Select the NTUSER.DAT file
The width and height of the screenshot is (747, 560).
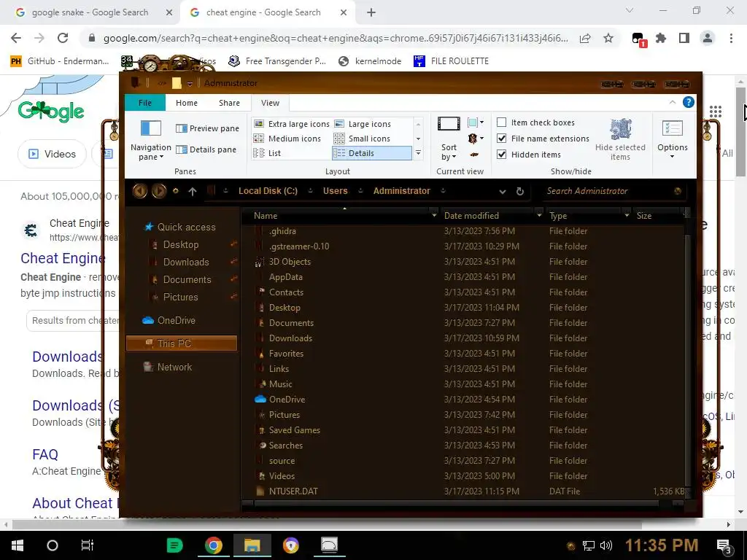coord(293,491)
